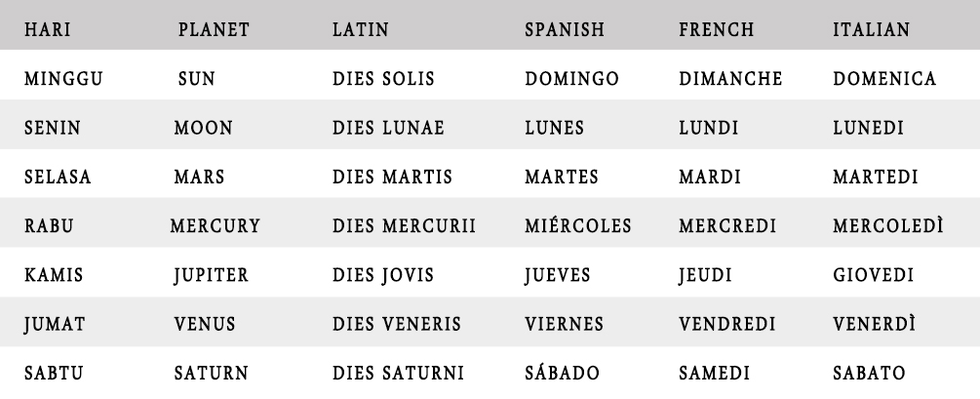The width and height of the screenshot is (980, 399).
Task: Click the MERCURY cell
Action: click(x=215, y=225)
